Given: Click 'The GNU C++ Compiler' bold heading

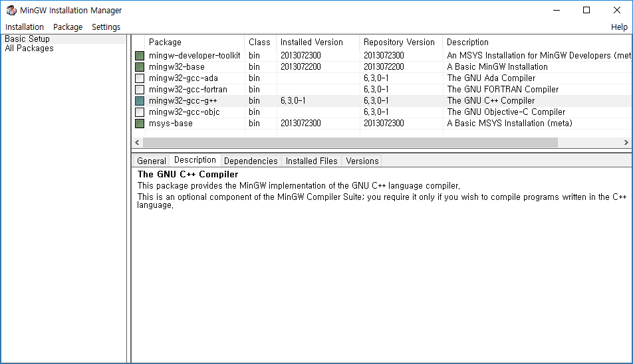Looking at the screenshot, I should 188,174.
